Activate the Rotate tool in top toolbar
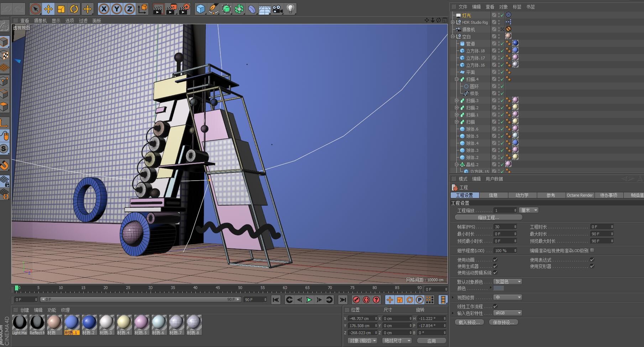644x347 pixels. pyautogui.click(x=74, y=9)
